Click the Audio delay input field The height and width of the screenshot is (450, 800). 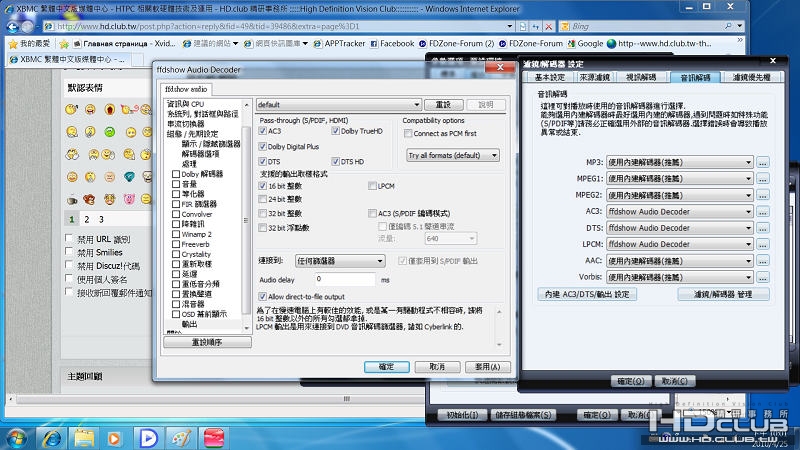[344, 279]
